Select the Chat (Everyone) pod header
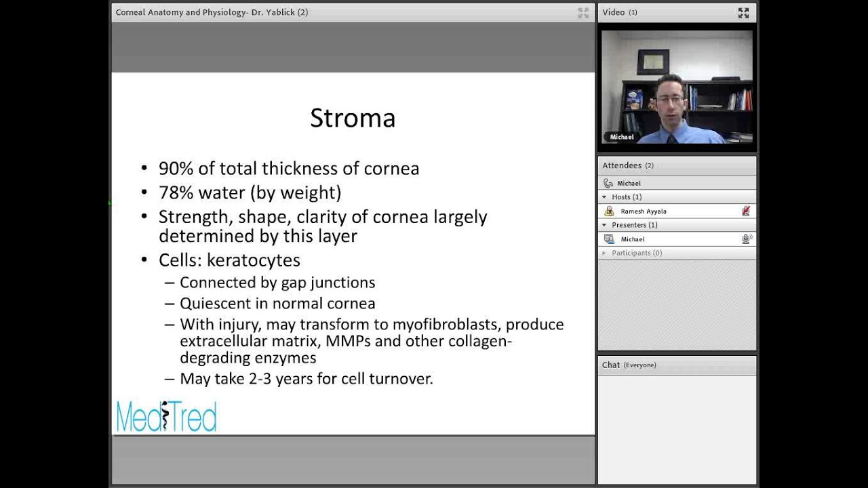The height and width of the screenshot is (488, 868). coord(677,365)
